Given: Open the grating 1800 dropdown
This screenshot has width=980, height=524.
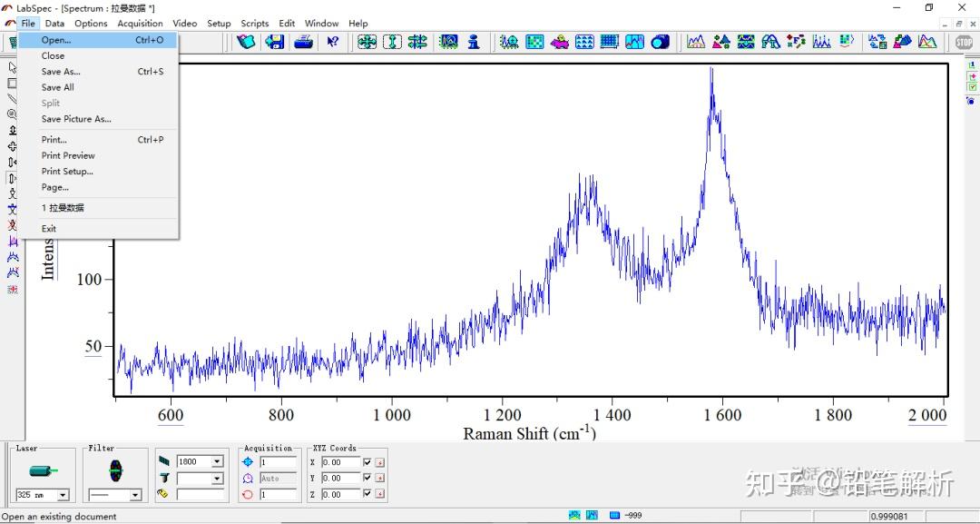Looking at the screenshot, I should [x=217, y=462].
